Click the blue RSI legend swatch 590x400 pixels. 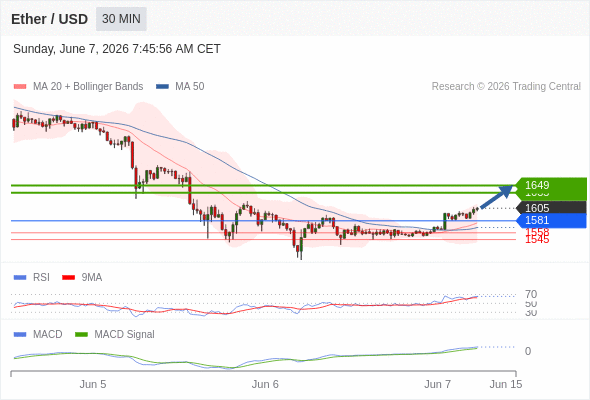pos(20,278)
